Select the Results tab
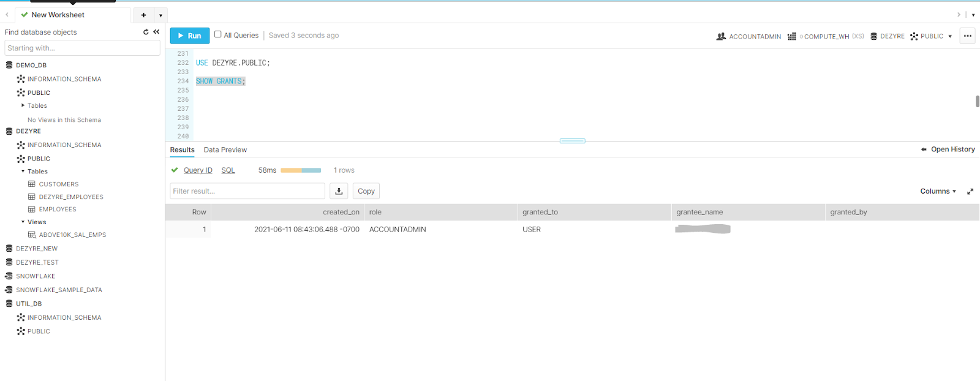 pos(182,149)
